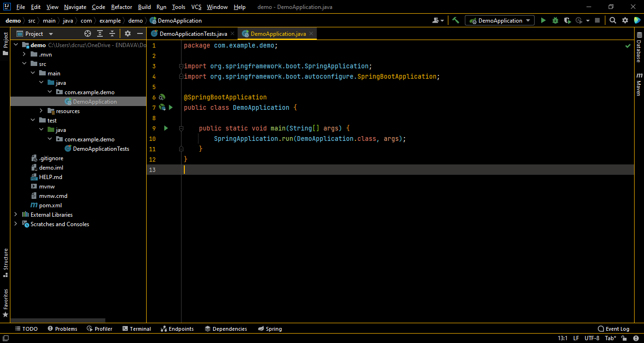This screenshot has height=343, width=644.
Task: Run with Coverage shield icon
Action: 567,20
